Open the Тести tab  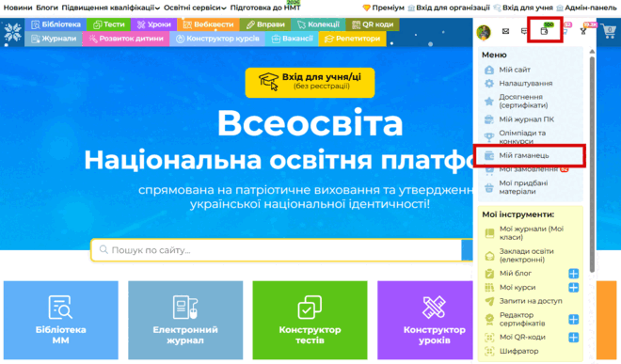pos(108,24)
